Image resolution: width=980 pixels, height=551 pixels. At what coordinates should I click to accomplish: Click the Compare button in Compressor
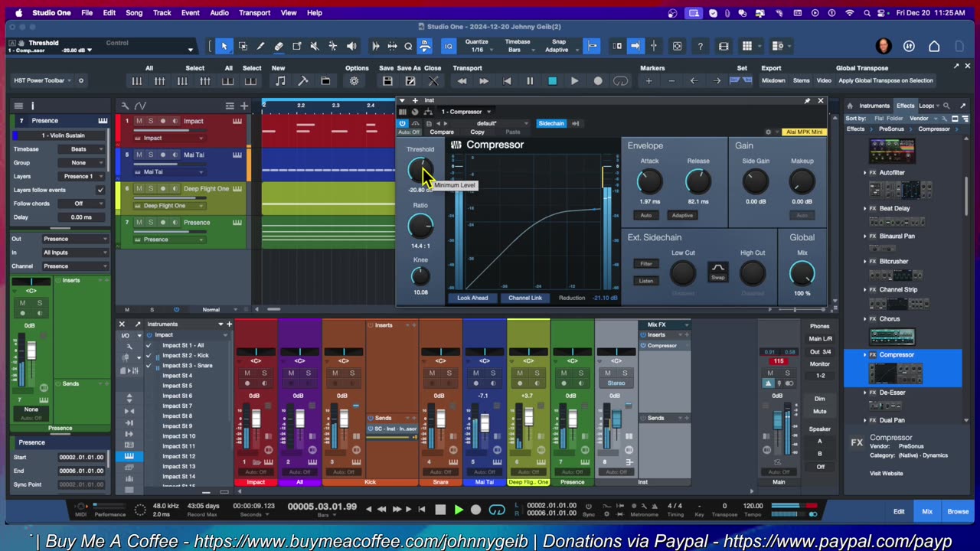pos(441,132)
